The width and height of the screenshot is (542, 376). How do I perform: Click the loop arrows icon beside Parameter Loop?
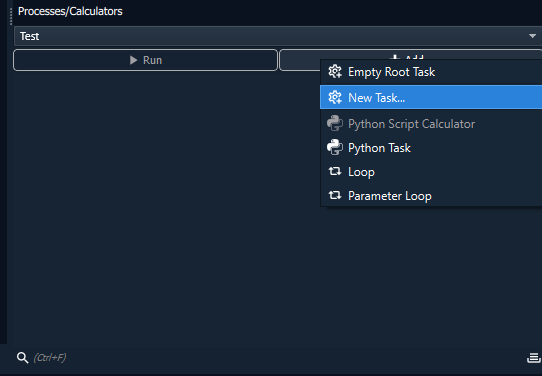(x=335, y=195)
